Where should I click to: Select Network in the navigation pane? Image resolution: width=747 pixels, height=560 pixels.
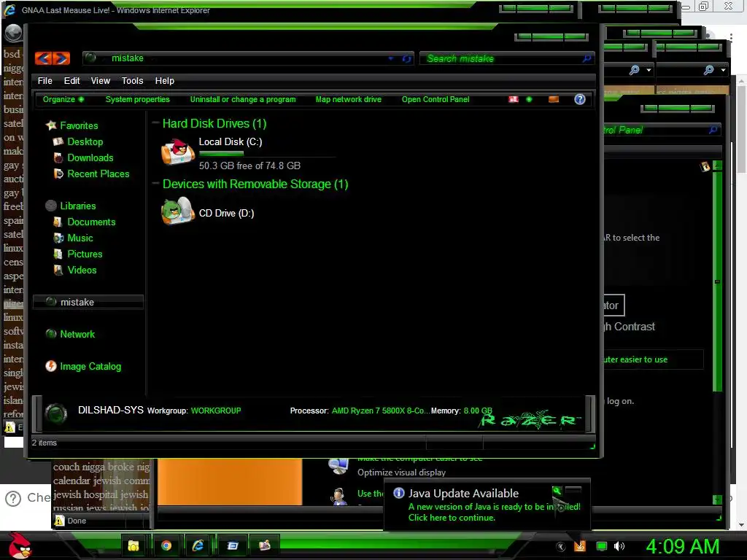pos(77,334)
